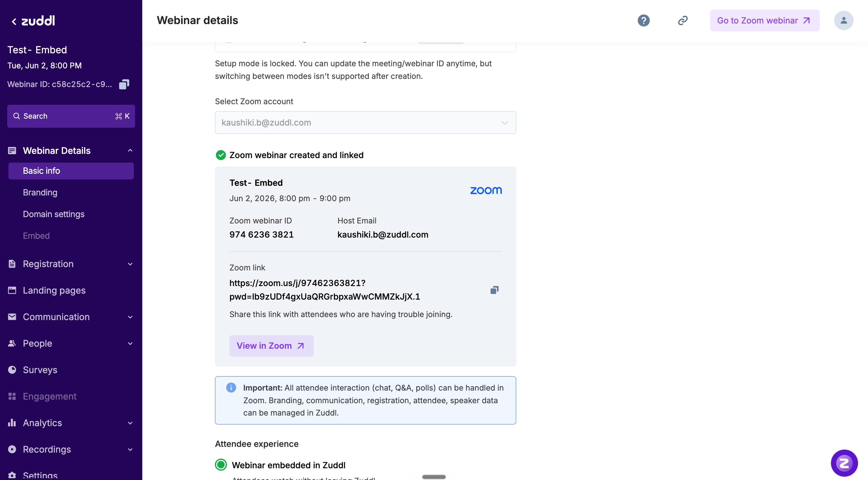
Task: Click the Test- Embed title in sidebar
Action: tap(37, 50)
